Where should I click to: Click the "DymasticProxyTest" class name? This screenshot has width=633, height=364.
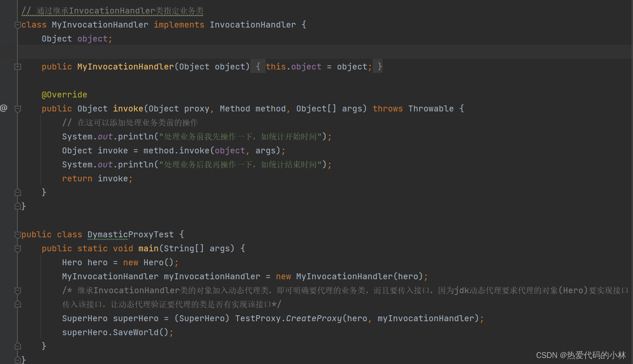(x=131, y=234)
